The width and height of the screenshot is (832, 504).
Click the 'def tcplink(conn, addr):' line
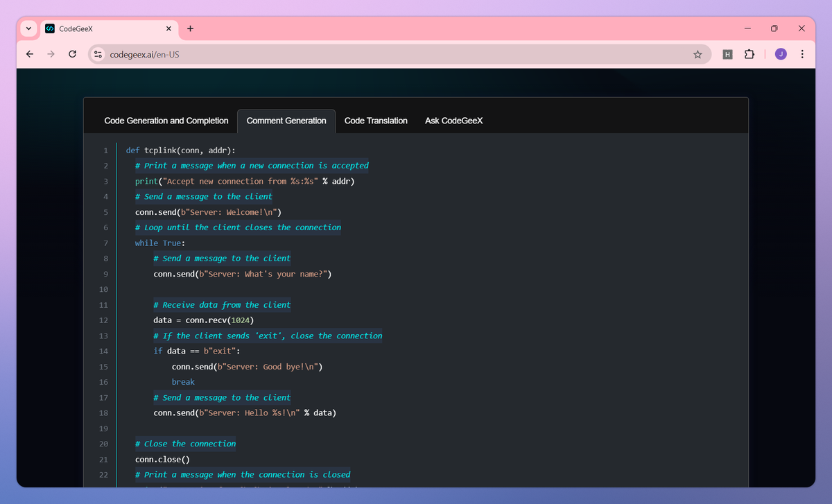181,150
